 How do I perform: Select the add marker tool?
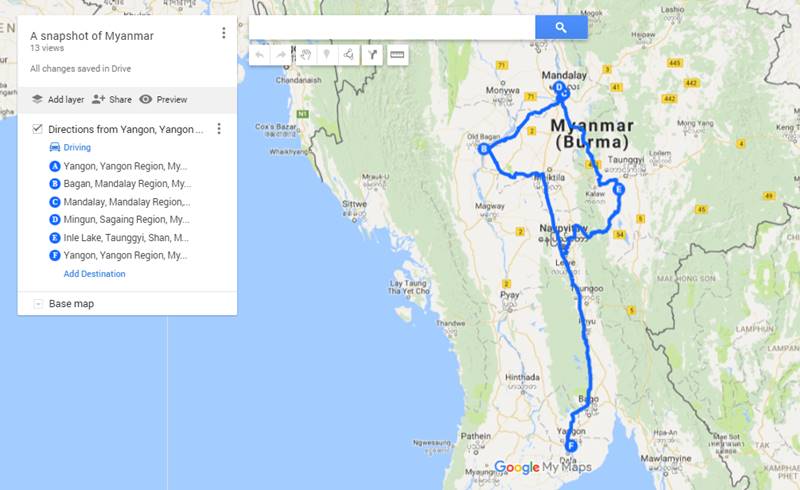(x=327, y=55)
